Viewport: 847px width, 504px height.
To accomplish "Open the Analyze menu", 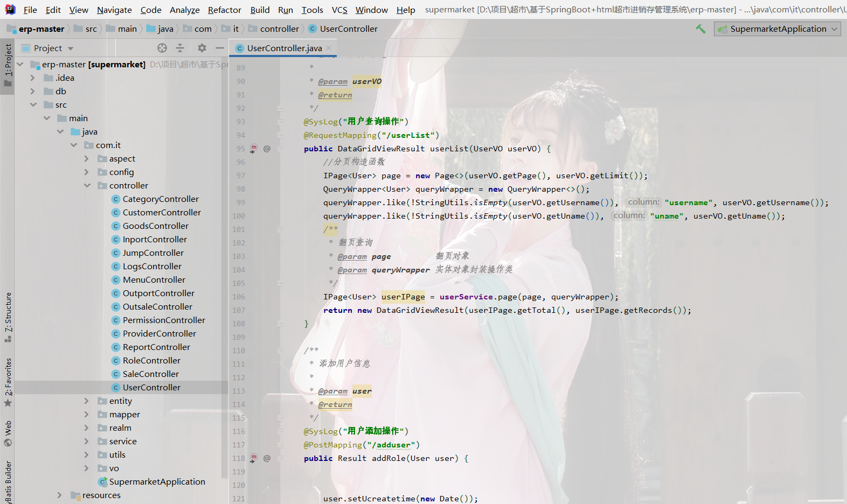I will point(184,10).
